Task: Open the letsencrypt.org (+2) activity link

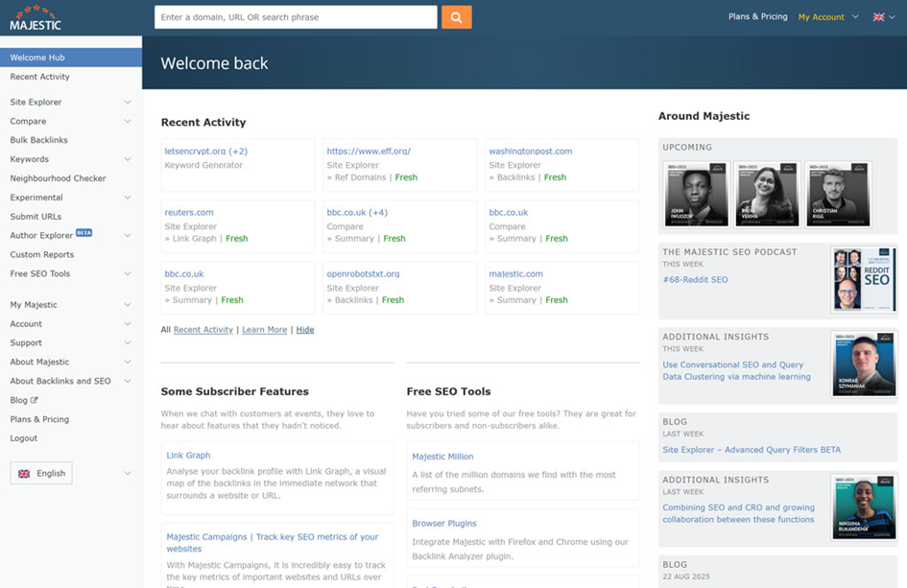Action: 206,152
